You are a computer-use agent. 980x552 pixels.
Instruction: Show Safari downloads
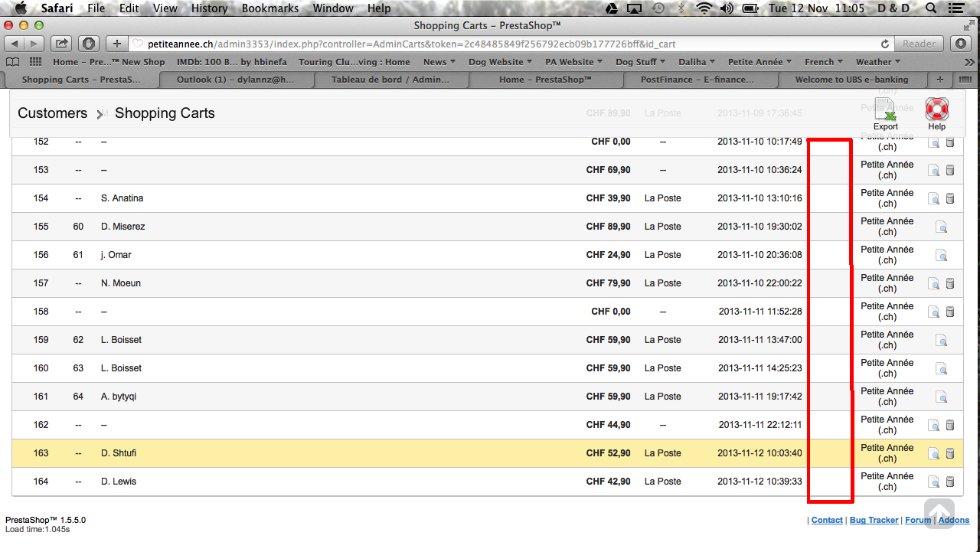click(x=961, y=44)
